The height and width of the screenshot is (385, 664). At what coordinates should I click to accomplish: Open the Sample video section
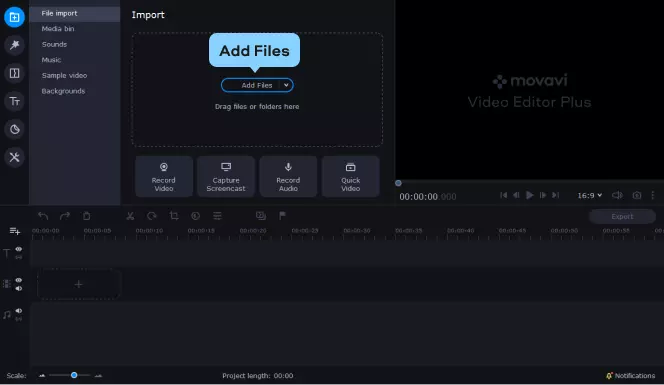click(64, 75)
